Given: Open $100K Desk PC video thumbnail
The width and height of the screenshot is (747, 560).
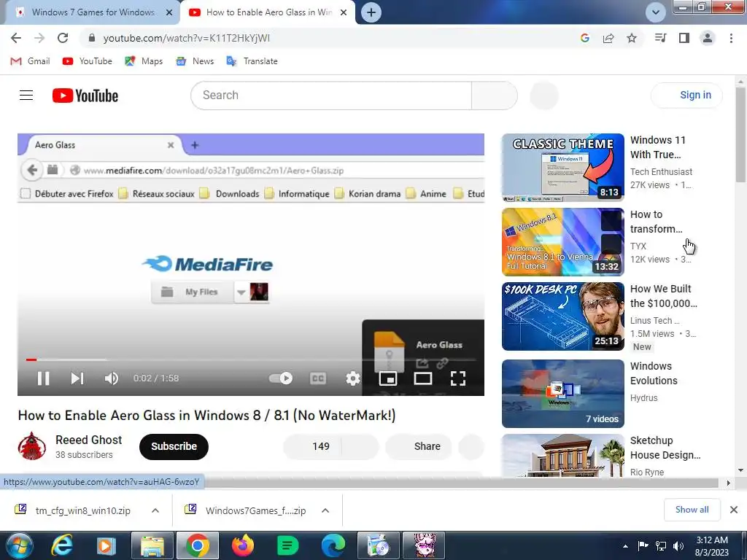Looking at the screenshot, I should (562, 316).
